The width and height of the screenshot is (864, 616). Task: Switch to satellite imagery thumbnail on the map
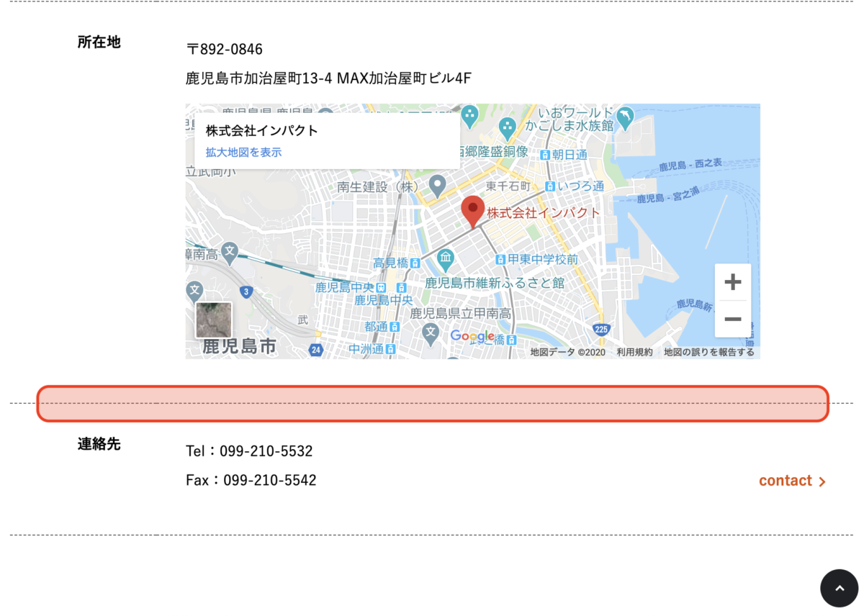pyautogui.click(x=214, y=320)
